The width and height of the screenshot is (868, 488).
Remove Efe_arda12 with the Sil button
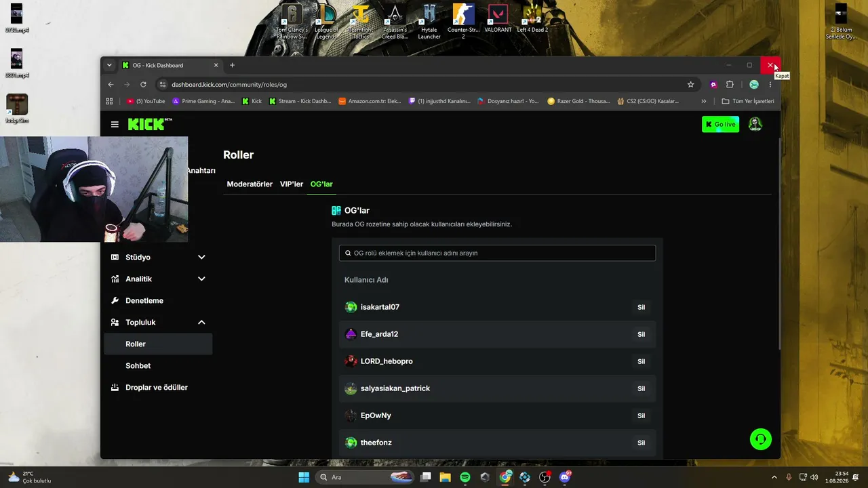[641, 334]
